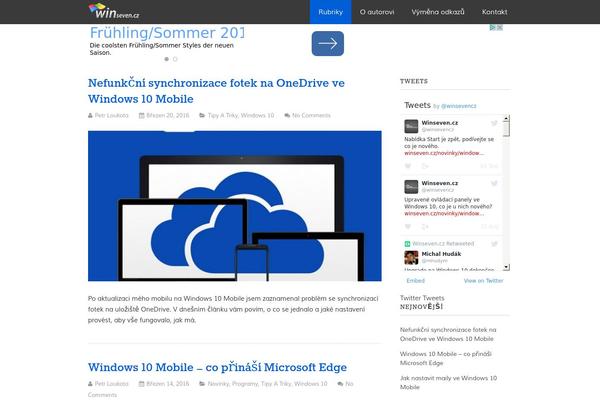Open the link in the Nabídka Start tweet
This screenshot has width=600, height=400.
pos(444,153)
